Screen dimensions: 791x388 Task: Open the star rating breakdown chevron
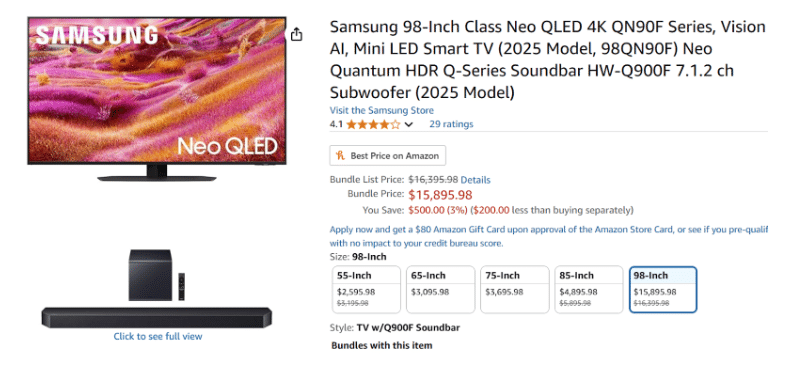(409, 125)
